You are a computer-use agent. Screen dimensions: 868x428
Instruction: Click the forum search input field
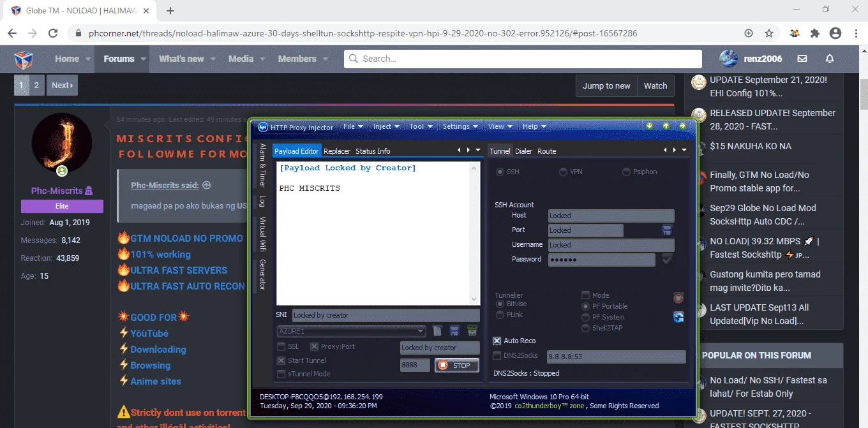coord(523,59)
